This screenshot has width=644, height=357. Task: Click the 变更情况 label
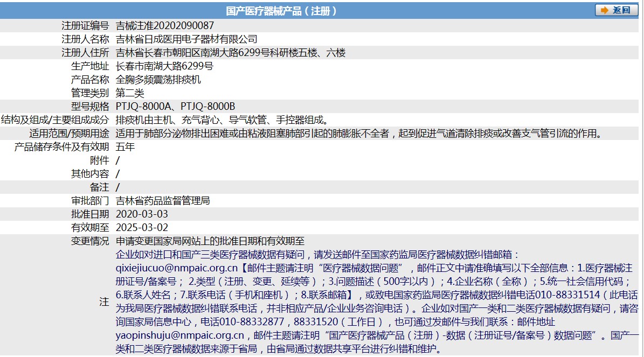90,241
